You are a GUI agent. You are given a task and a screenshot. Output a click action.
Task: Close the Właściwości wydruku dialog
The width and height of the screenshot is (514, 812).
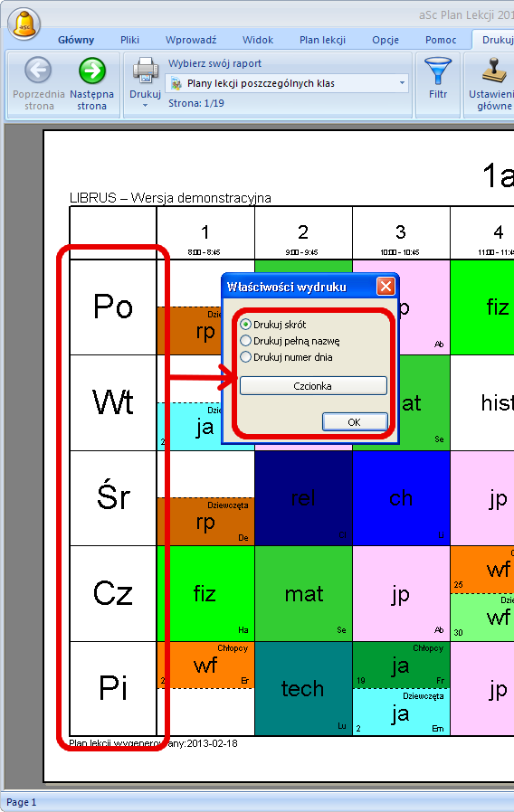386,286
